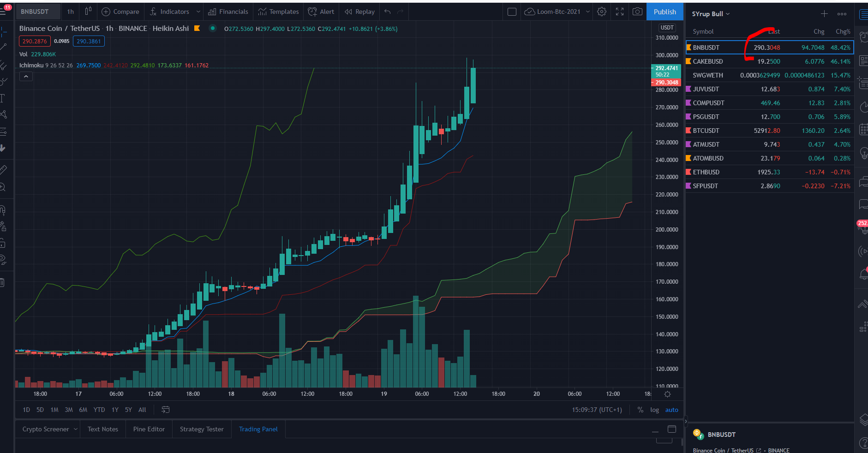The width and height of the screenshot is (868, 453).
Task: Click the 290.2876 sell price button
Action: pos(35,41)
